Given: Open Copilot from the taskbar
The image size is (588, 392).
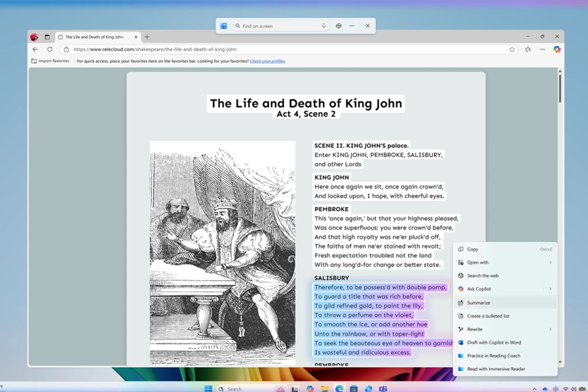Looking at the screenshot, I should pyautogui.click(x=310, y=389).
